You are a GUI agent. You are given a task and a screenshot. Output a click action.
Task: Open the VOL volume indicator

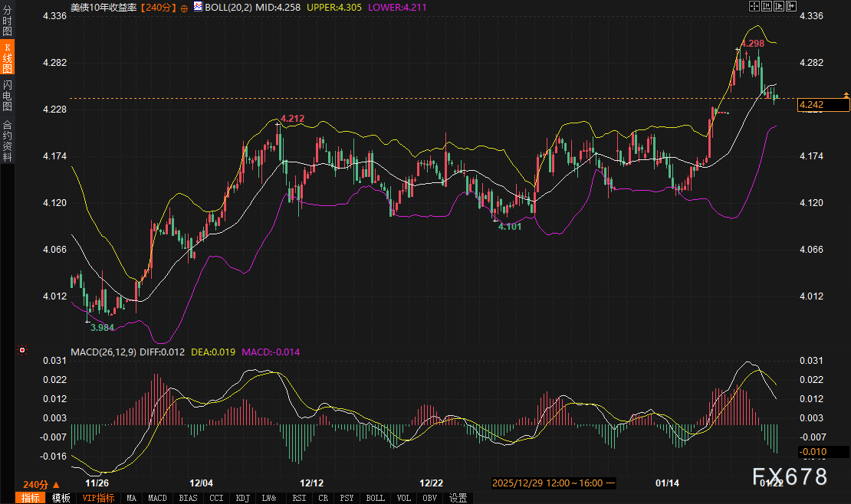click(403, 498)
